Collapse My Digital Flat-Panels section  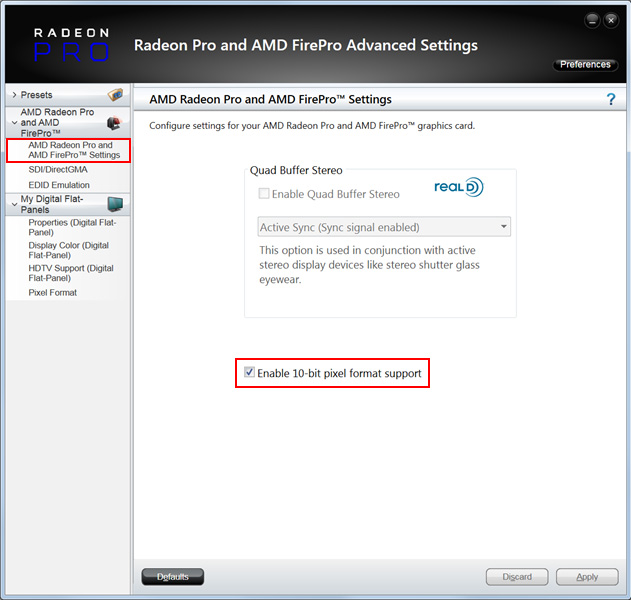coord(14,204)
